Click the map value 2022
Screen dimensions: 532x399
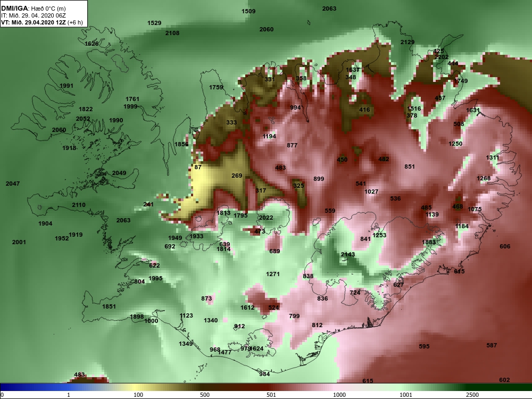pos(265,218)
